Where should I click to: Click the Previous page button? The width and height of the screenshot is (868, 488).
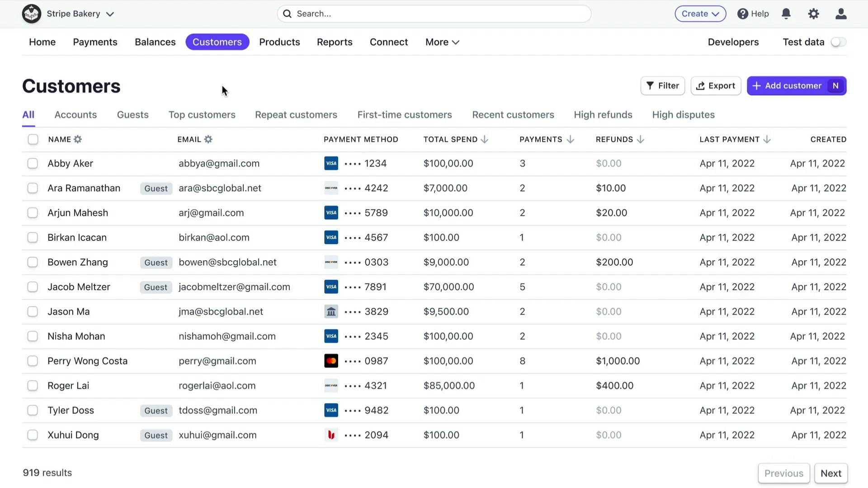click(x=784, y=473)
